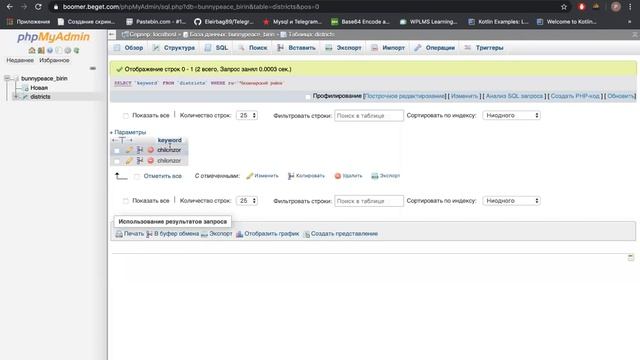640x360 pixels.
Task: Select 'Новая' item in database tree
Action: pos(39,88)
